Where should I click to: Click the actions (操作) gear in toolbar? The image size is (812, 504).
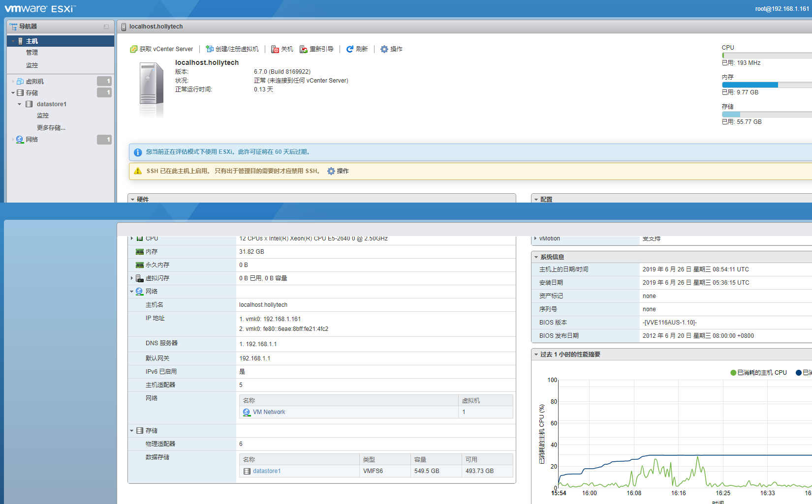coord(384,49)
